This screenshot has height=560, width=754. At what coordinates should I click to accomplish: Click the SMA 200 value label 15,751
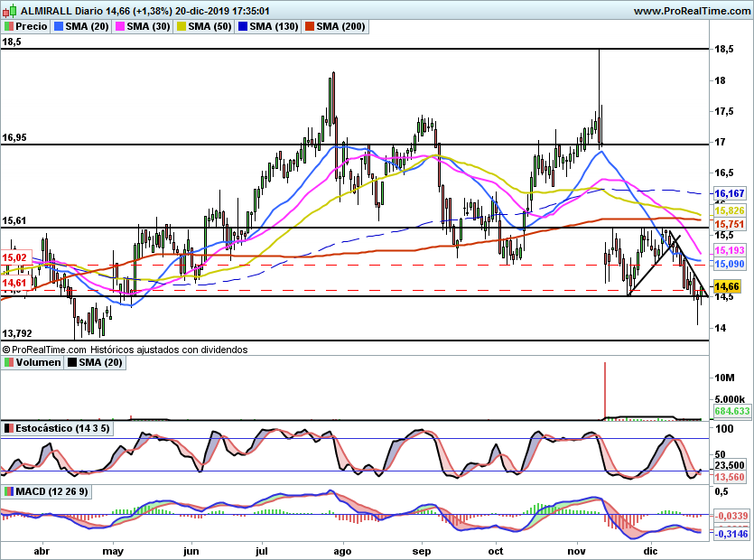pyautogui.click(x=729, y=224)
